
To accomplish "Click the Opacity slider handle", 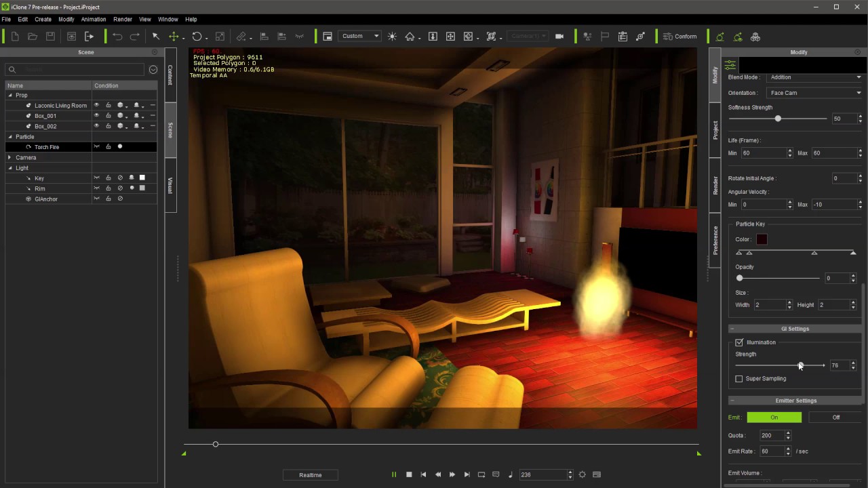I will (740, 278).
